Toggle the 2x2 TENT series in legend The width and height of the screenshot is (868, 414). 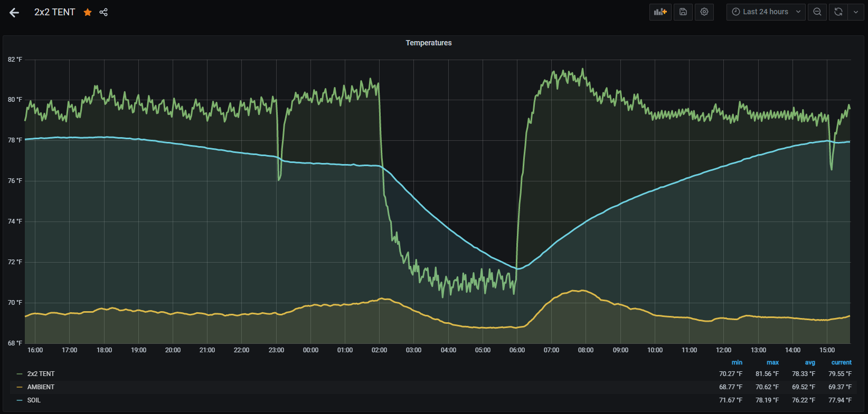click(41, 374)
